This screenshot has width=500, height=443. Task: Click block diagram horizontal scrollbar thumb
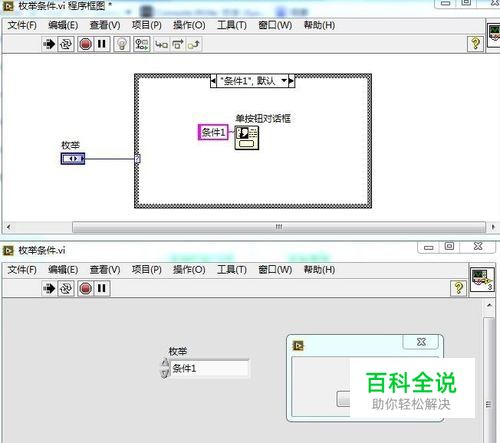point(279,227)
